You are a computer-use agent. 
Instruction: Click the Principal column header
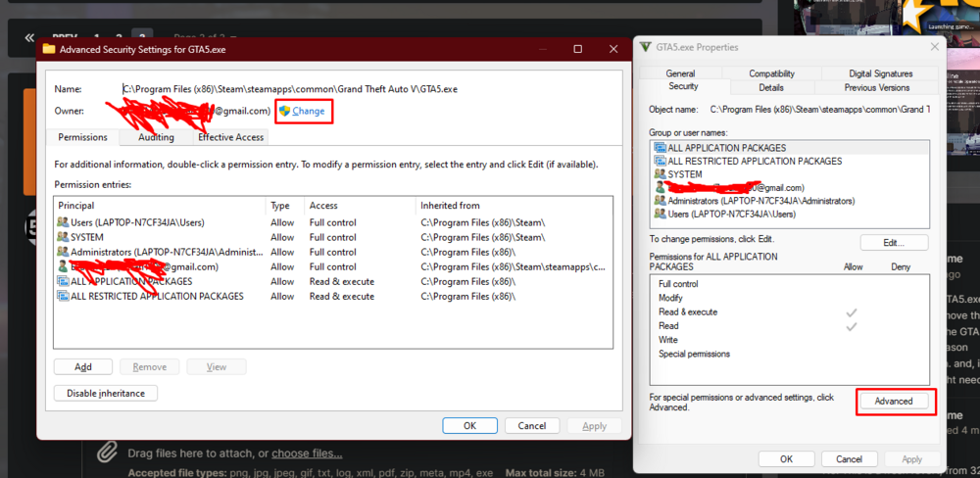[x=160, y=206]
